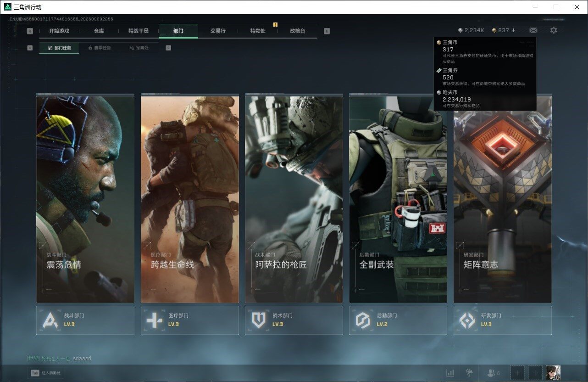
Task: Click the yellow notification badge above 特勤处
Action: 275,24
